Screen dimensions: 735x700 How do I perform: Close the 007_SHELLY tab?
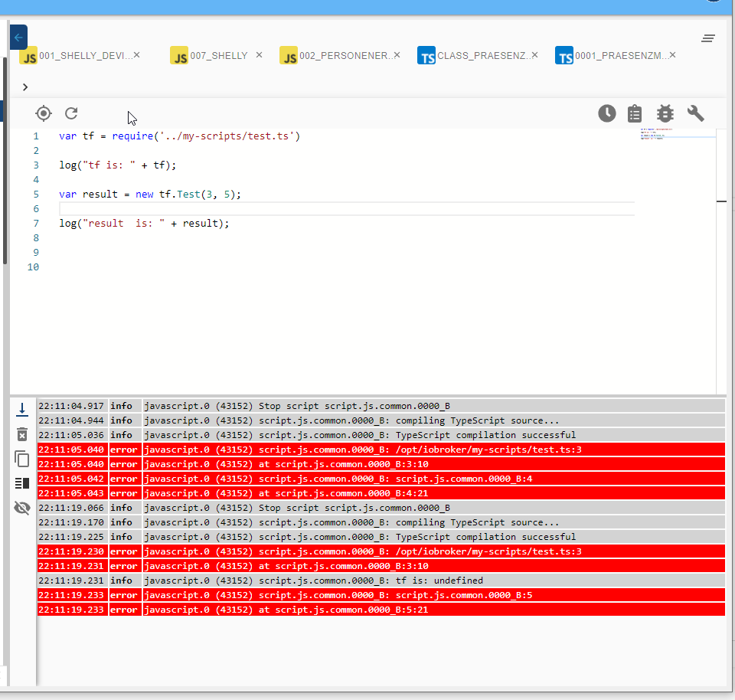[x=259, y=55]
